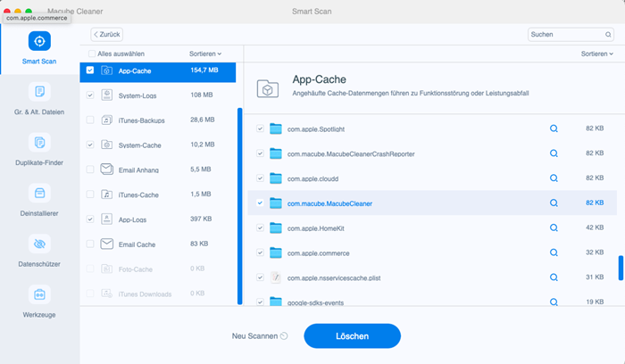The image size is (625, 364).
Task: Click the magnifier icon for com.apple.Spotlight
Action: coord(554,128)
